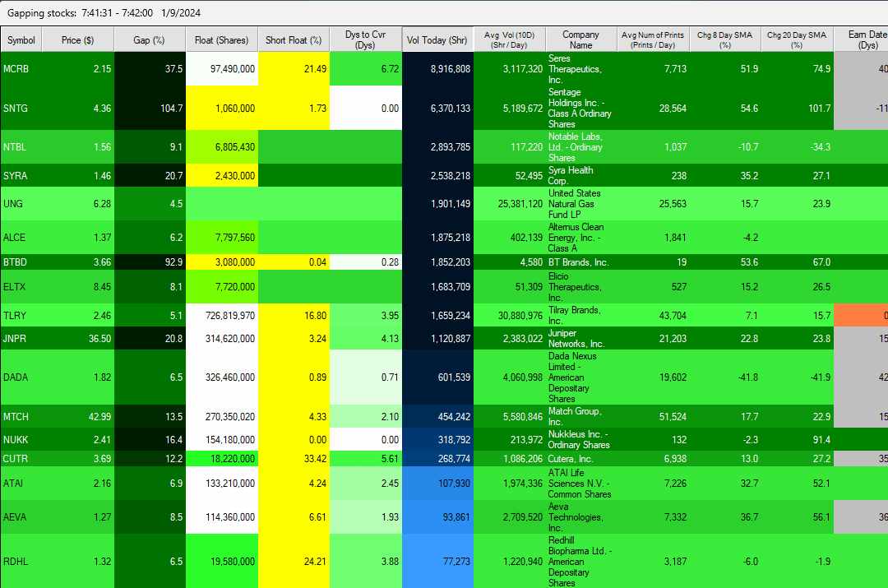Sort by the Short Float (%) column
This screenshot has height=588, width=888.
point(293,39)
